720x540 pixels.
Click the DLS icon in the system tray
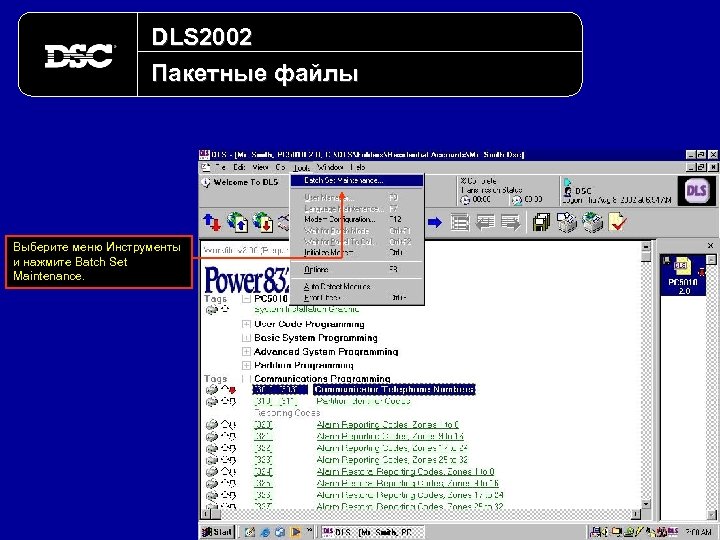point(673,532)
